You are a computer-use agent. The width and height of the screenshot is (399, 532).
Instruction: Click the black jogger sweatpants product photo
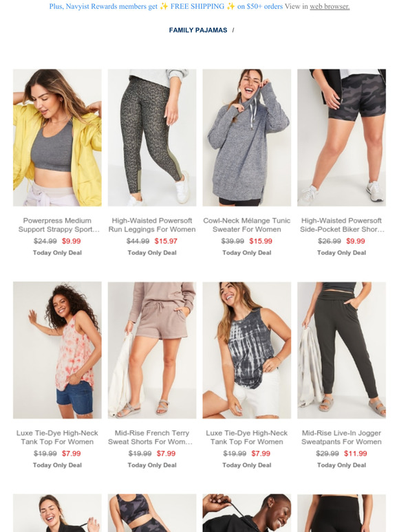tap(342, 350)
